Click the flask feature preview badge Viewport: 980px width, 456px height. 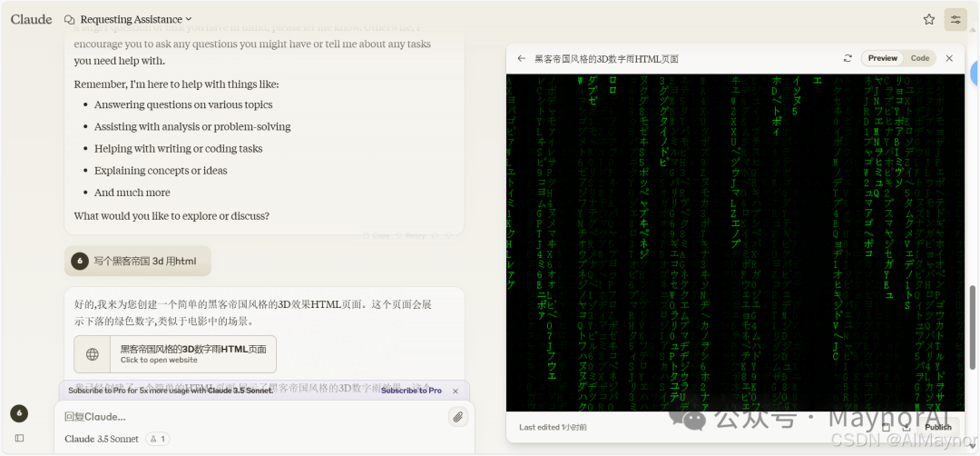tap(157, 439)
